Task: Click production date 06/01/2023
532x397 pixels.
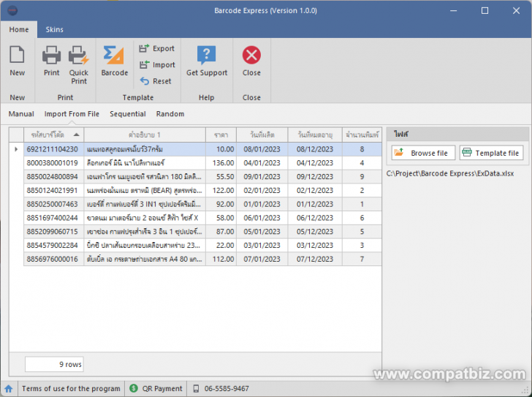Action: (x=262, y=218)
